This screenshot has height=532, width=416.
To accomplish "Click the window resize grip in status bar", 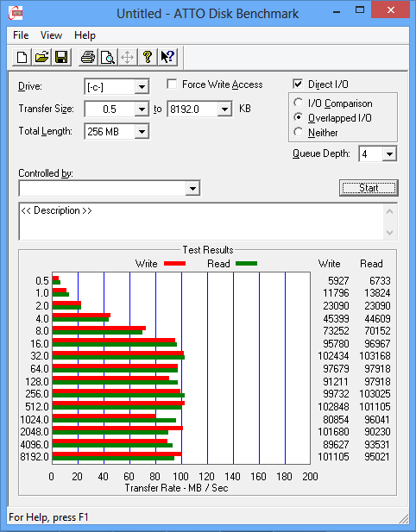I will click(x=403, y=519).
